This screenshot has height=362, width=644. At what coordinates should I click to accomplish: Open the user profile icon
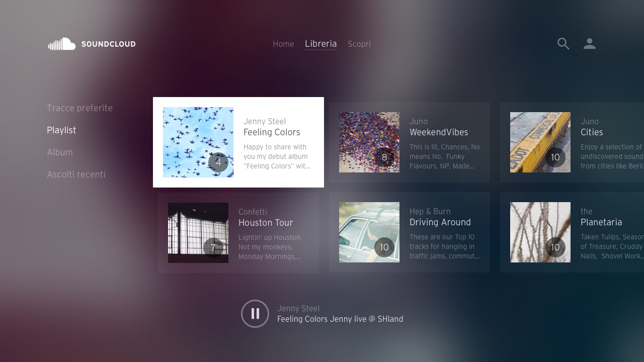point(590,44)
